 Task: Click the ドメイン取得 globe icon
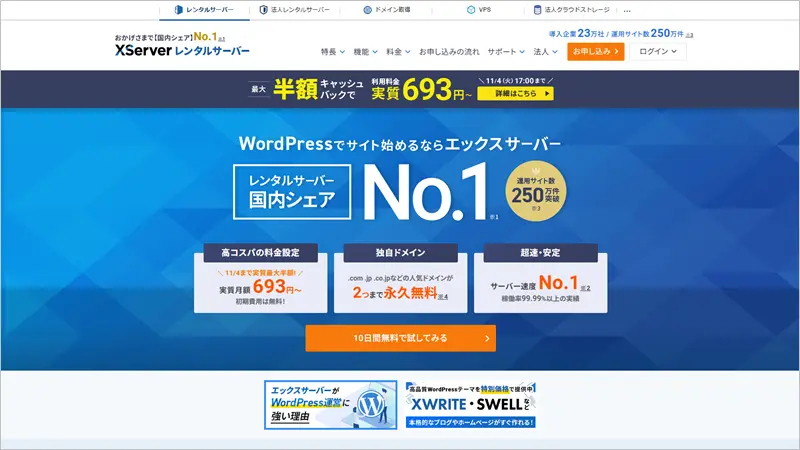pos(369,11)
